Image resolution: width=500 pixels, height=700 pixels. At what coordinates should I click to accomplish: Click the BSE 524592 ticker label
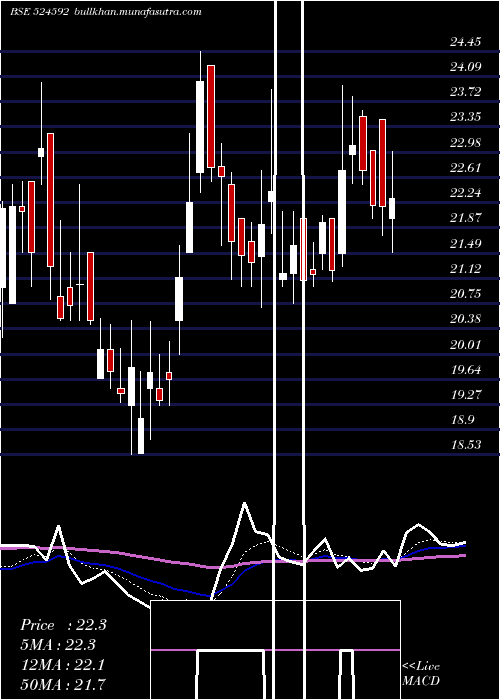(39, 12)
